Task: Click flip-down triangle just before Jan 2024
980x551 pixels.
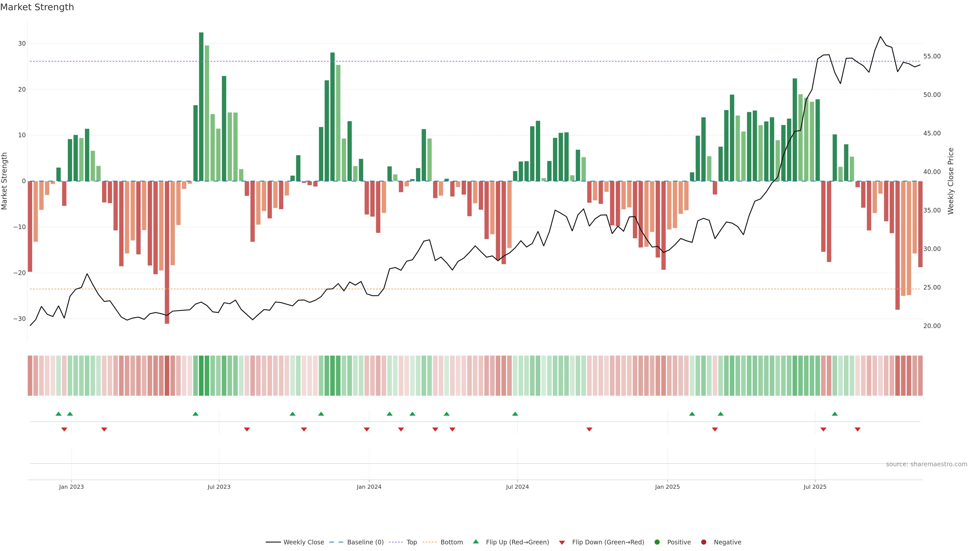Action: click(367, 429)
